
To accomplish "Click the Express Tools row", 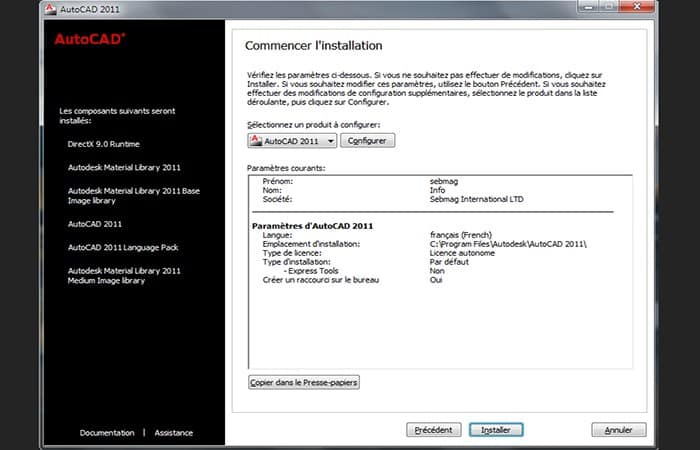I will 362,271.
